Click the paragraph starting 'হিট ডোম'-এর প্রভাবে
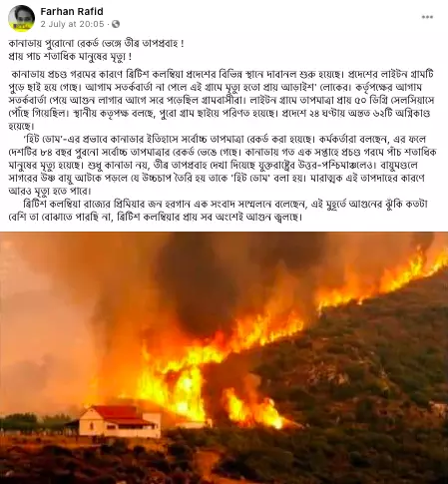The height and width of the screenshot is (484, 448). [223, 165]
